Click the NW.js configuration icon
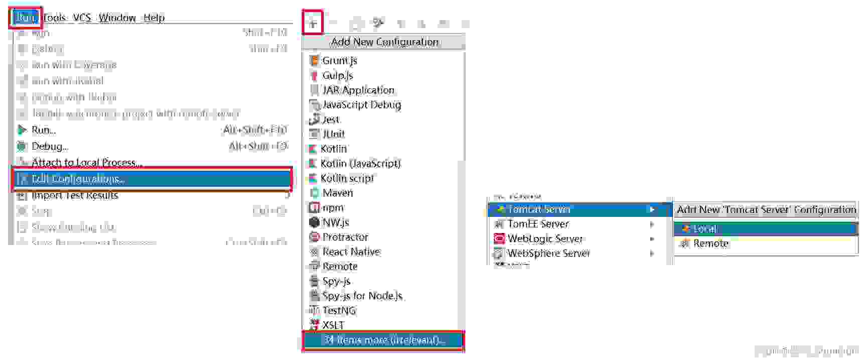868x360 pixels. pos(314,222)
